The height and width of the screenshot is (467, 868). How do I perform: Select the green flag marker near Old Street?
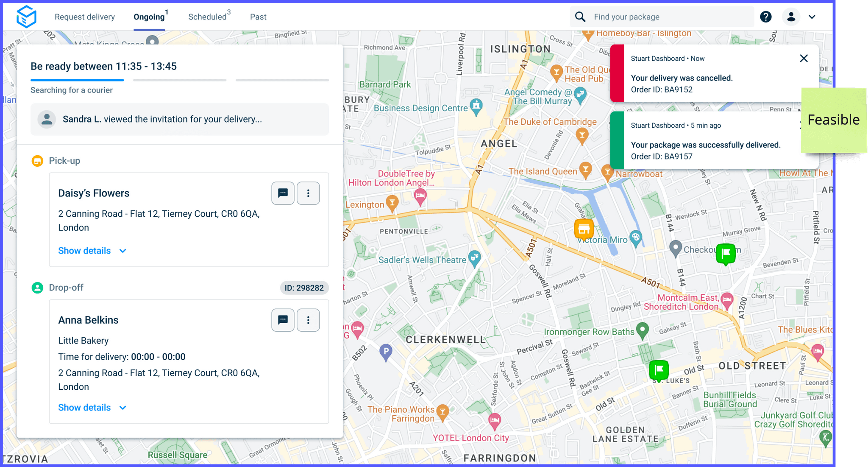[659, 371]
